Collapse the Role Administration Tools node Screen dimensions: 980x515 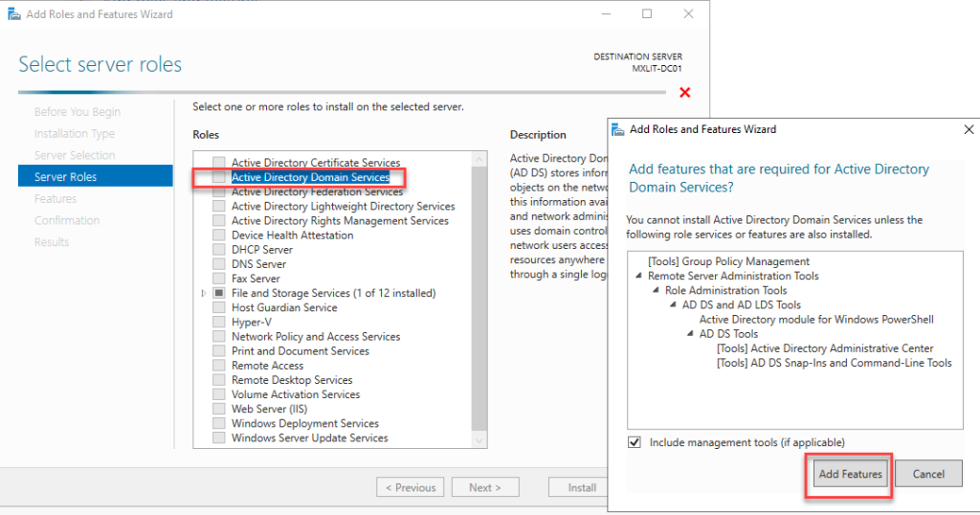coord(657,291)
